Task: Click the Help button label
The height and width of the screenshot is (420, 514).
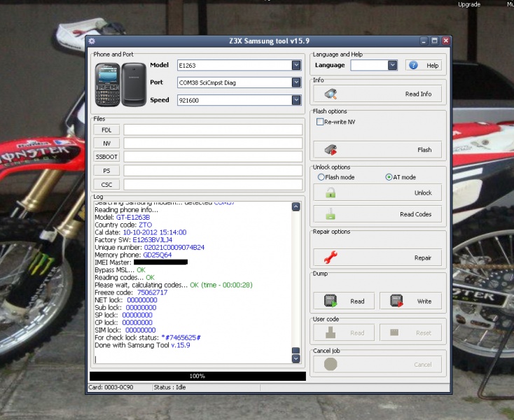Action: [432, 66]
